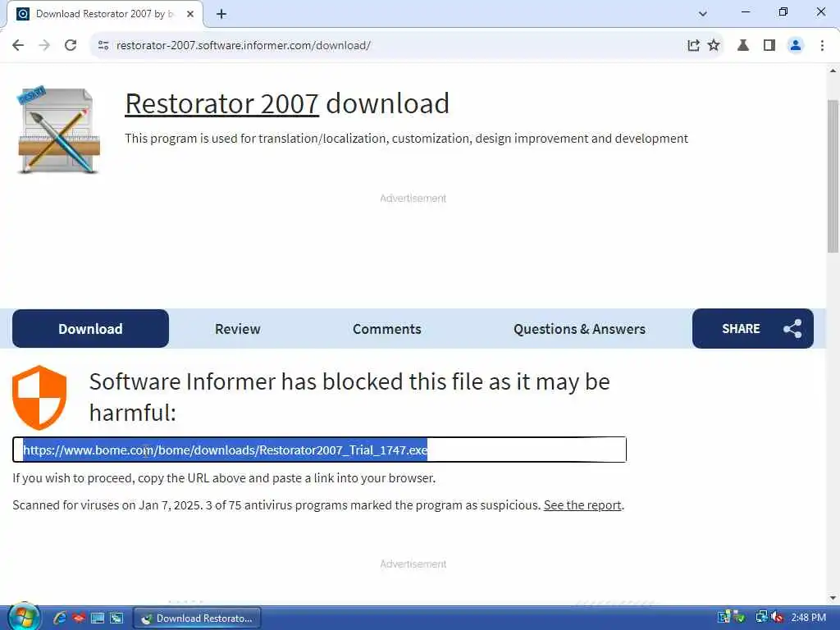The image size is (840, 630).
Task: Click the blocked download URL field
Action: click(319, 450)
